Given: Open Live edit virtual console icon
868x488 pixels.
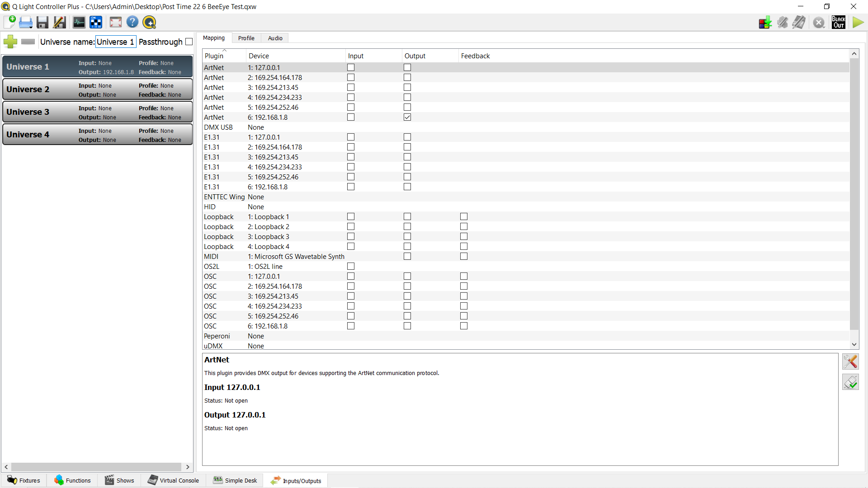Looking at the screenshot, I should point(799,22).
